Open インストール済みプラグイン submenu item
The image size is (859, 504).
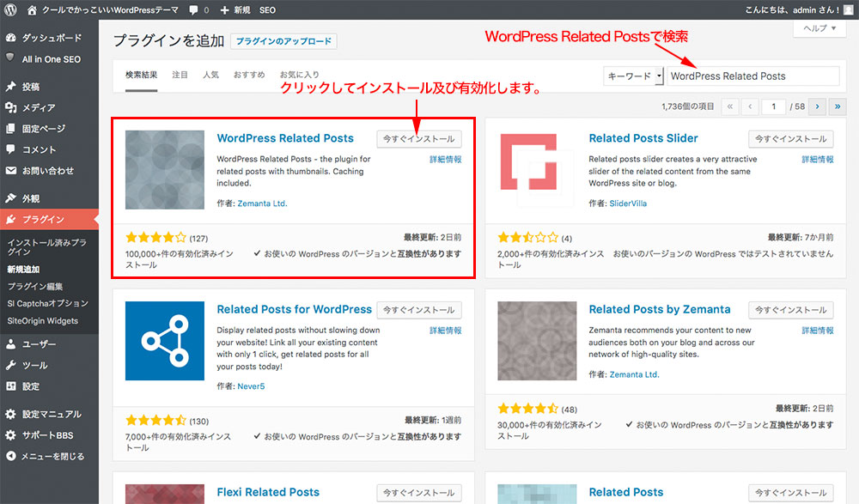pyautogui.click(x=46, y=247)
